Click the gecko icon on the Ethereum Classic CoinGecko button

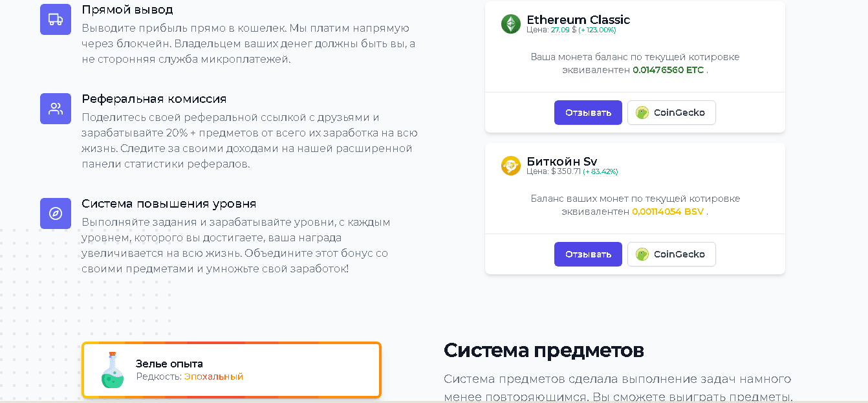[x=641, y=112]
